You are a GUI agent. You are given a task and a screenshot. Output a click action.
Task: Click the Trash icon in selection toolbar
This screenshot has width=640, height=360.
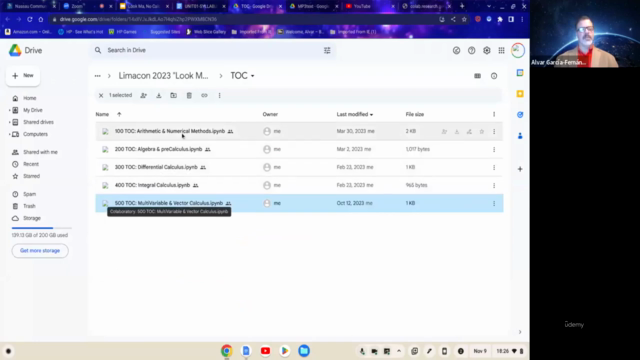189,96
